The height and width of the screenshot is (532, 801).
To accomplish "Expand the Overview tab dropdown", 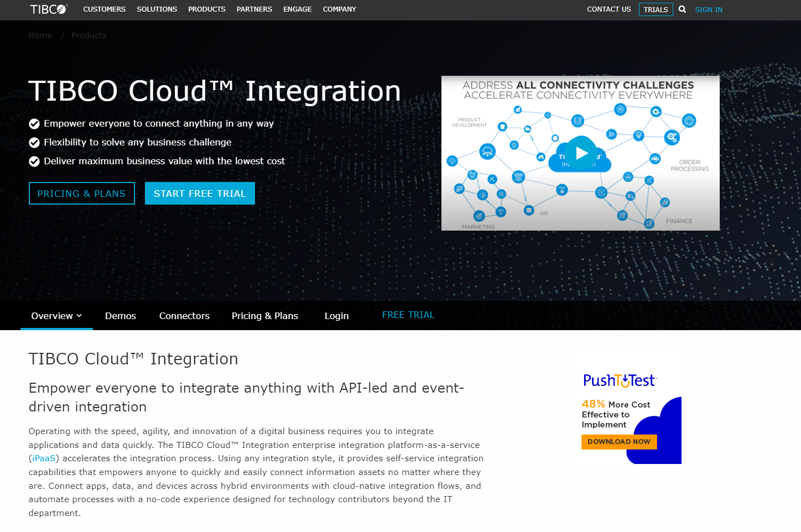I will (x=56, y=316).
